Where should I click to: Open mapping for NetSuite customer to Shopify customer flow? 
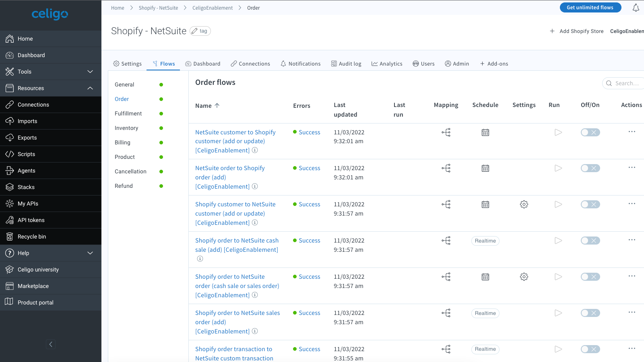coord(446,132)
